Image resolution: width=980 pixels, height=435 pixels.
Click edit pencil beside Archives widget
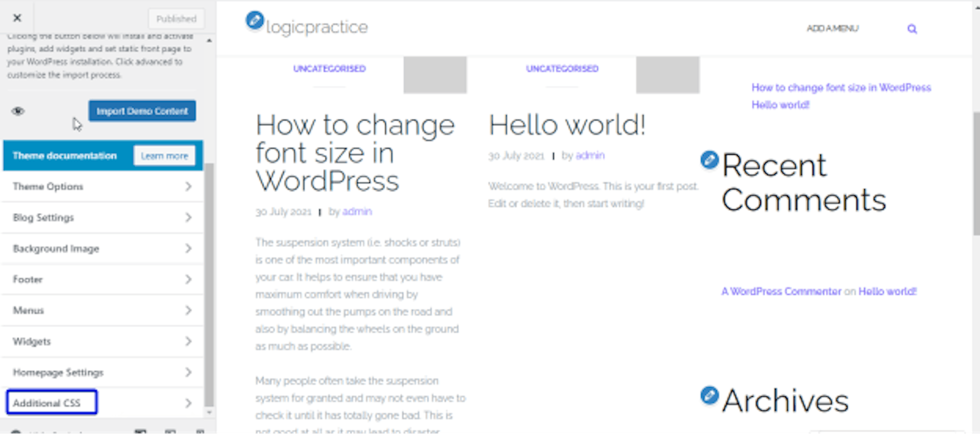tap(709, 395)
